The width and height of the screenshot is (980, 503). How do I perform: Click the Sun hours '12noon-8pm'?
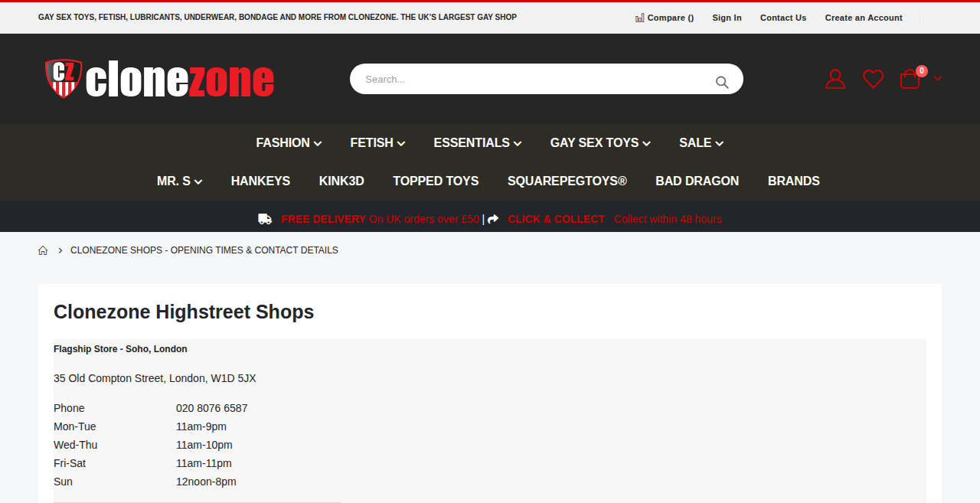pyautogui.click(x=206, y=482)
